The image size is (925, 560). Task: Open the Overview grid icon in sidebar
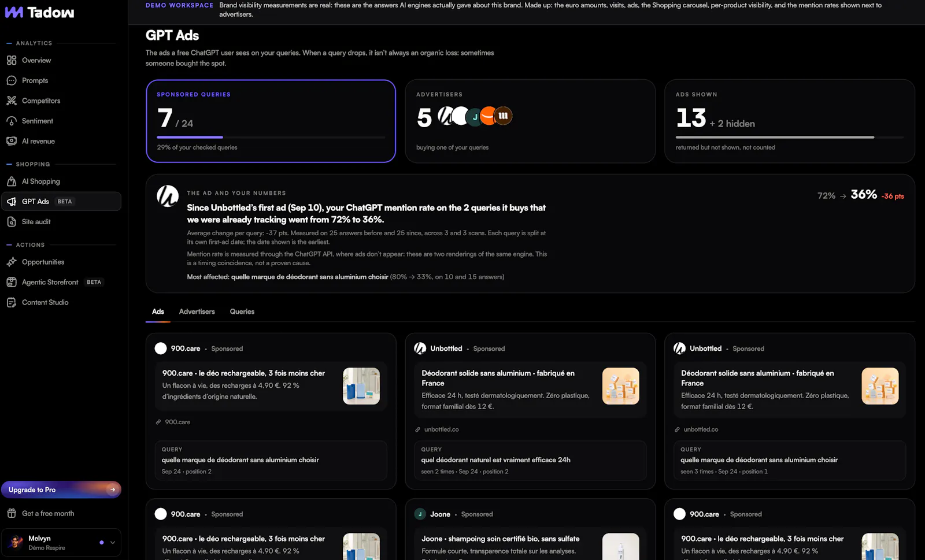12,60
